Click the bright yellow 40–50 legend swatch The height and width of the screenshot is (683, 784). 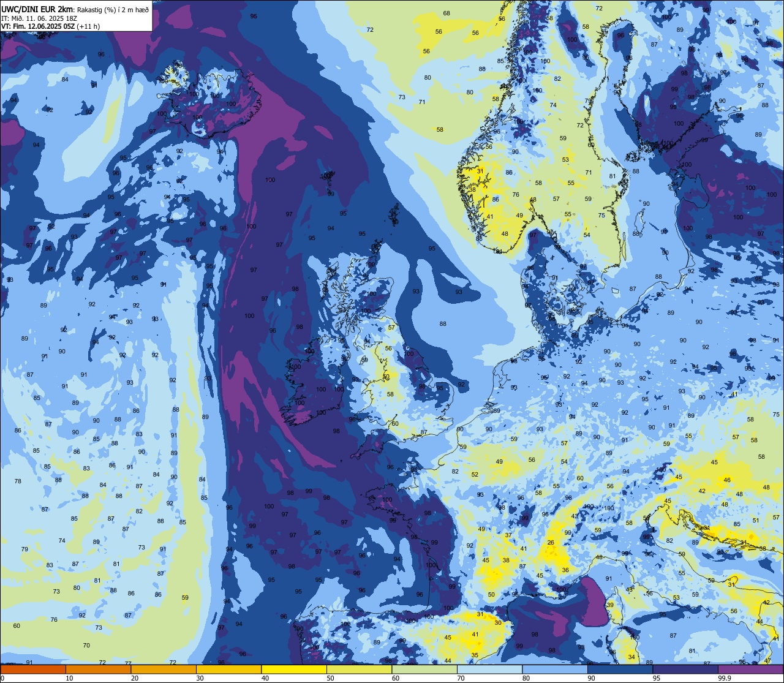coord(294,670)
